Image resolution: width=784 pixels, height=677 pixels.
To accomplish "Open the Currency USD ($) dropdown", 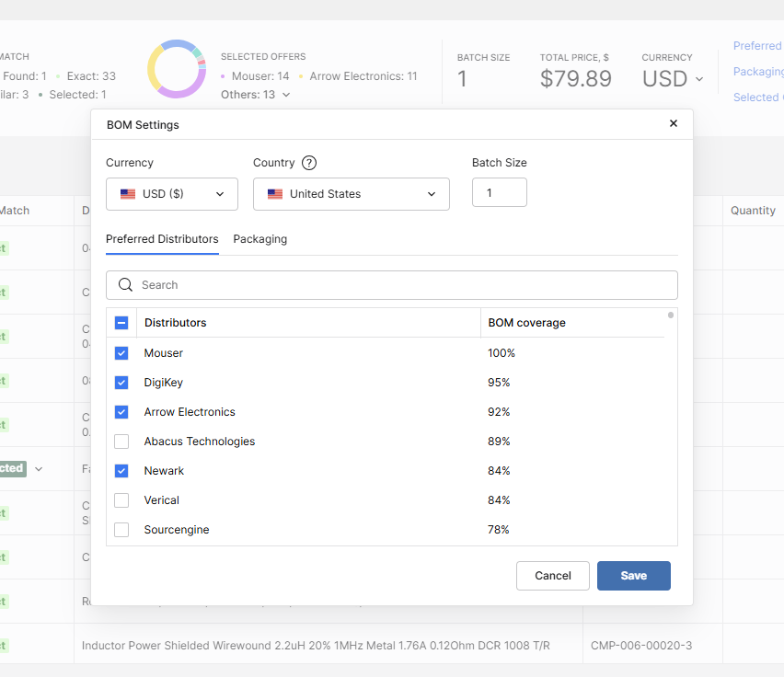I will pyautogui.click(x=172, y=194).
